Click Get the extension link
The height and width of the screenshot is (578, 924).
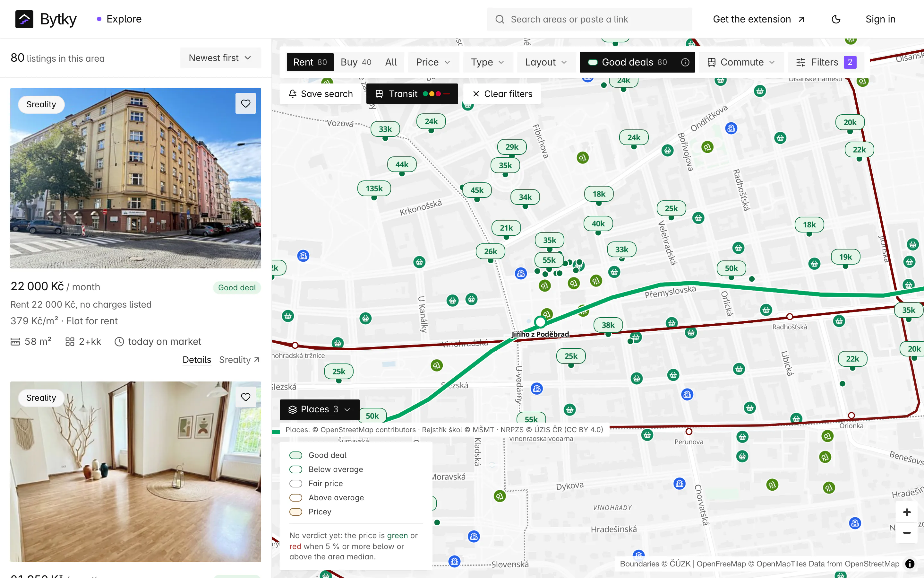click(x=759, y=19)
